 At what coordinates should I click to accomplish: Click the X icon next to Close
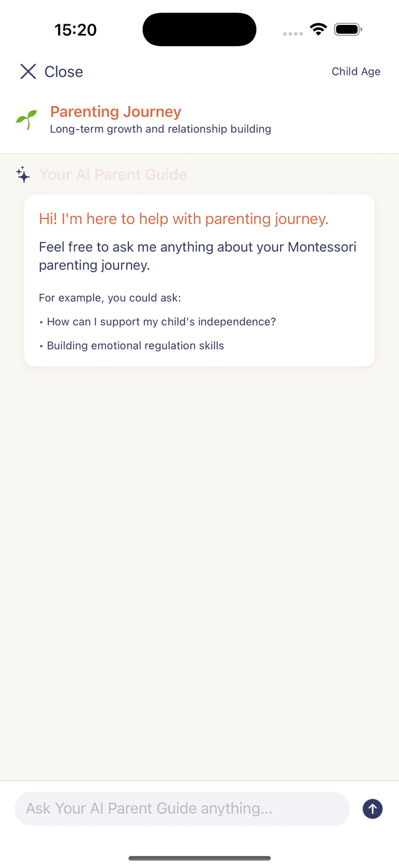[x=28, y=71]
